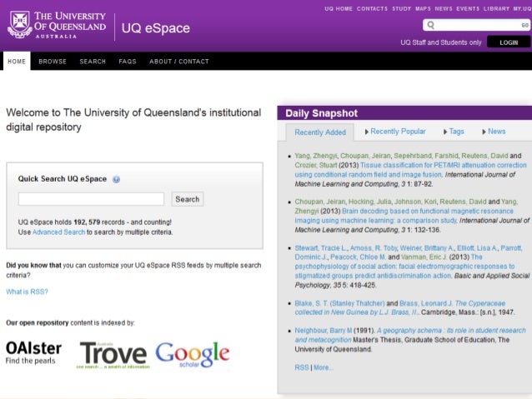The height and width of the screenshot is (399, 532).
Task: Open the More... link under Daily Snapshot
Action: [x=324, y=367]
